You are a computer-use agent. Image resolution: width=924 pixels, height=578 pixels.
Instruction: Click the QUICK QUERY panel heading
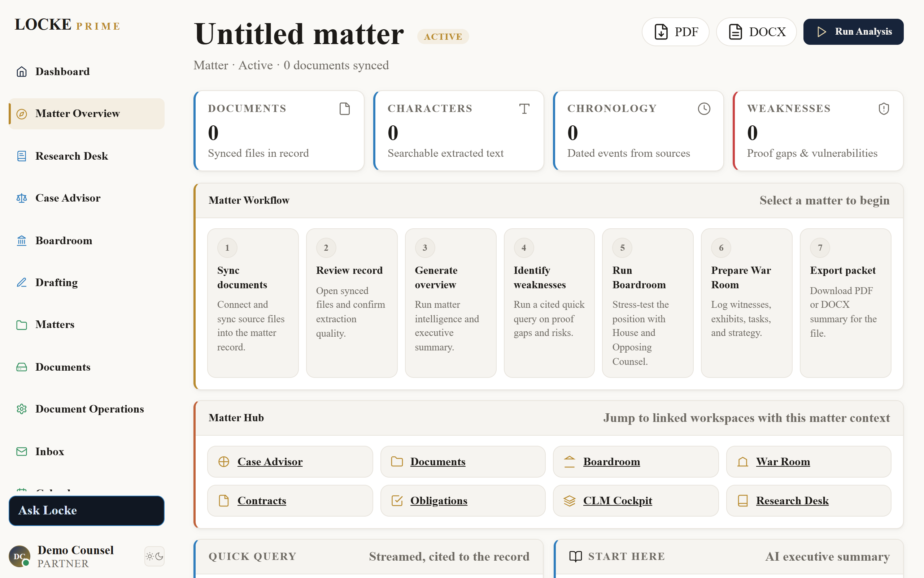tap(252, 557)
